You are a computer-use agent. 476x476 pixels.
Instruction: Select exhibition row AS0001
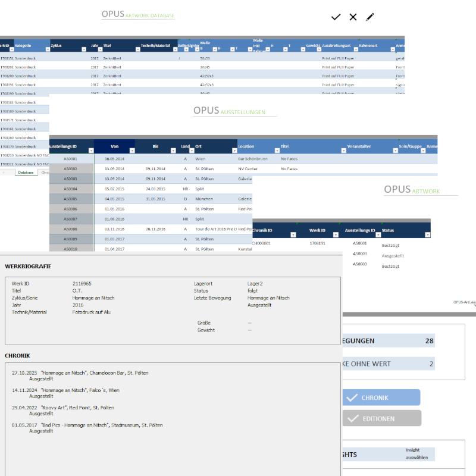pyautogui.click(x=70, y=159)
